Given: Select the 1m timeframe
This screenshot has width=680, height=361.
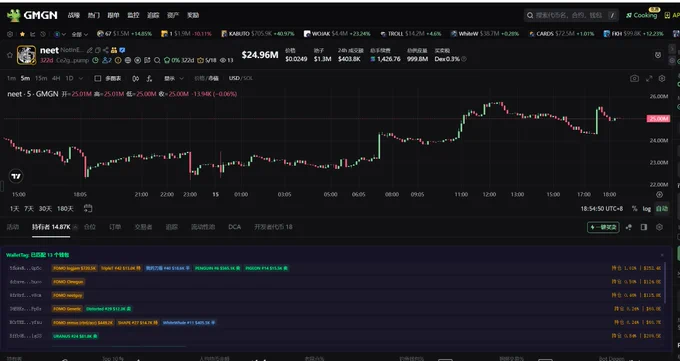Looking at the screenshot, I should (x=11, y=79).
